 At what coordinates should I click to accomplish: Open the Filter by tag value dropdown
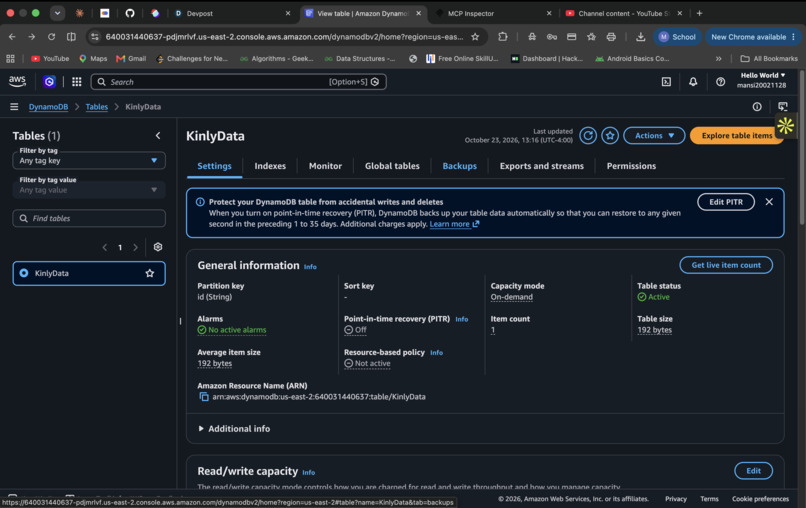pos(89,190)
